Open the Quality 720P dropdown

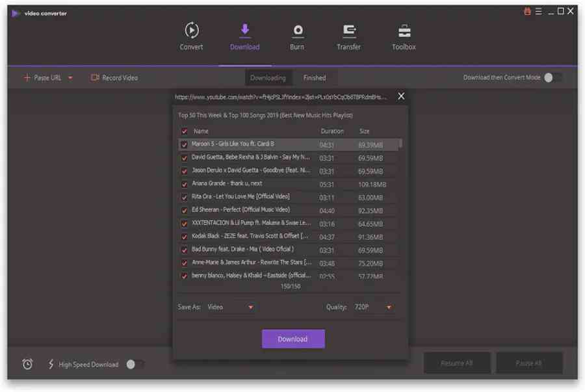tap(389, 307)
